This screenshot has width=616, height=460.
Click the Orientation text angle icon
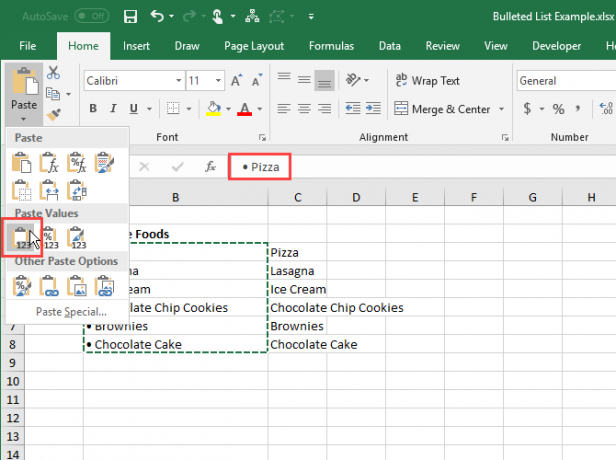point(353,80)
